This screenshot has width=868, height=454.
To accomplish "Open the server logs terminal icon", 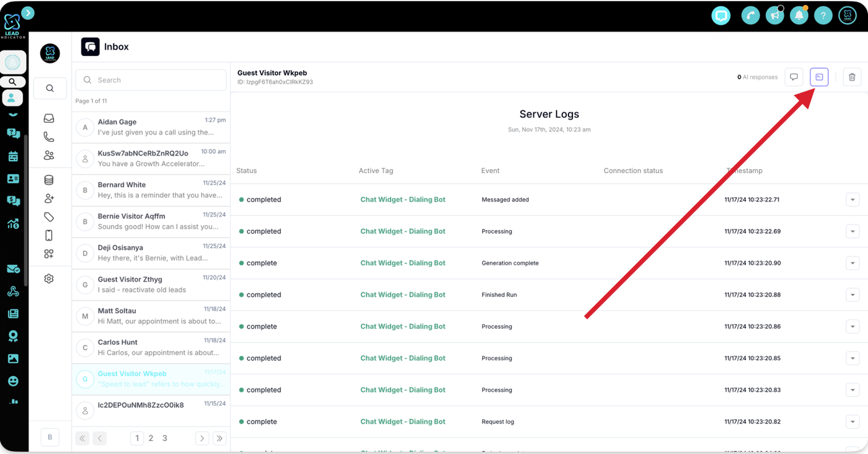I will 819,77.
